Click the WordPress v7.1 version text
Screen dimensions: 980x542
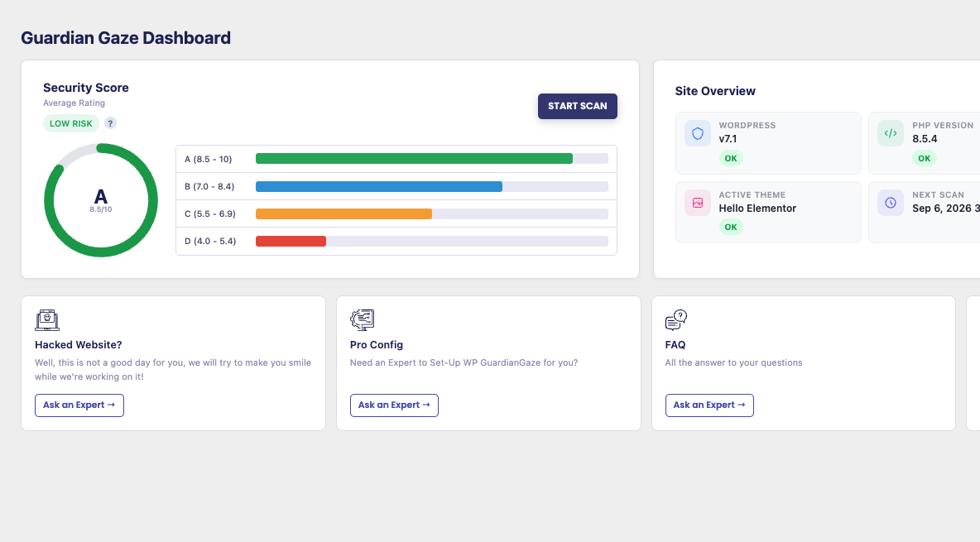pos(728,139)
